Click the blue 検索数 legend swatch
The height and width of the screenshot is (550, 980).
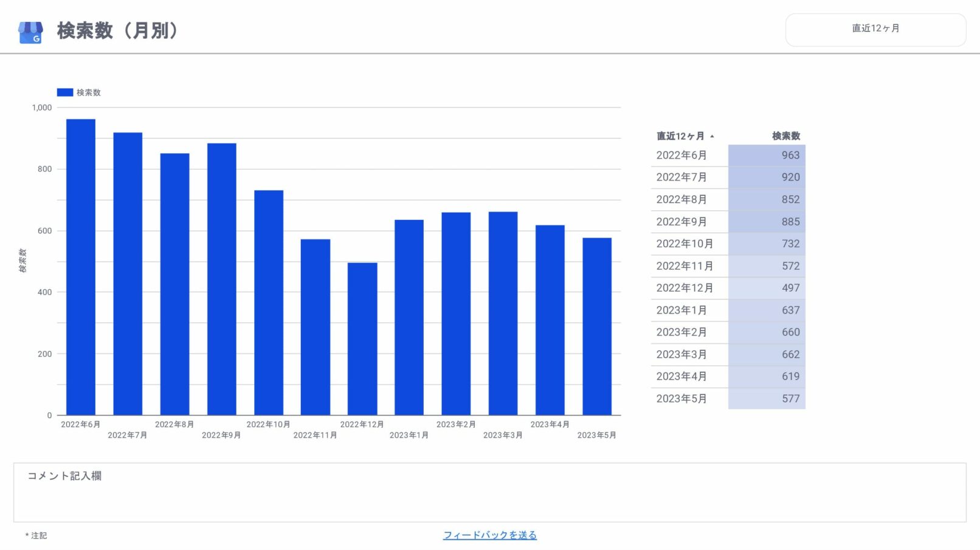tap(65, 92)
